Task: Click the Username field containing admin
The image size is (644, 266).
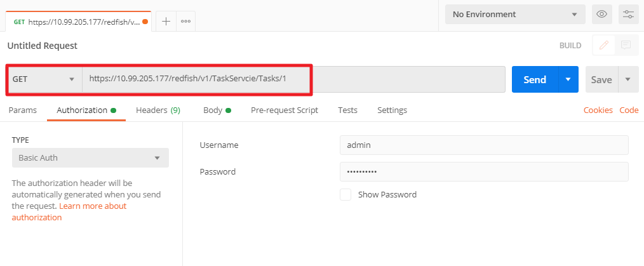Action: pyautogui.click(x=483, y=145)
